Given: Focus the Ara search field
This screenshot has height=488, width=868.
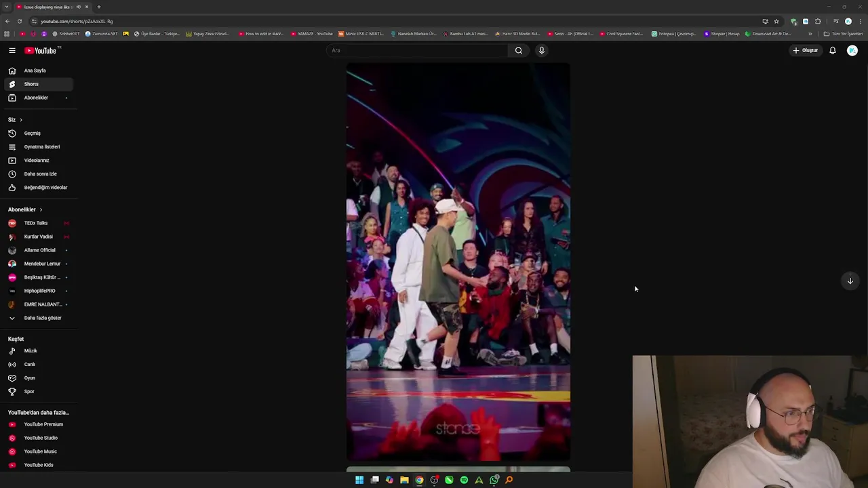Looking at the screenshot, I should coord(417,50).
